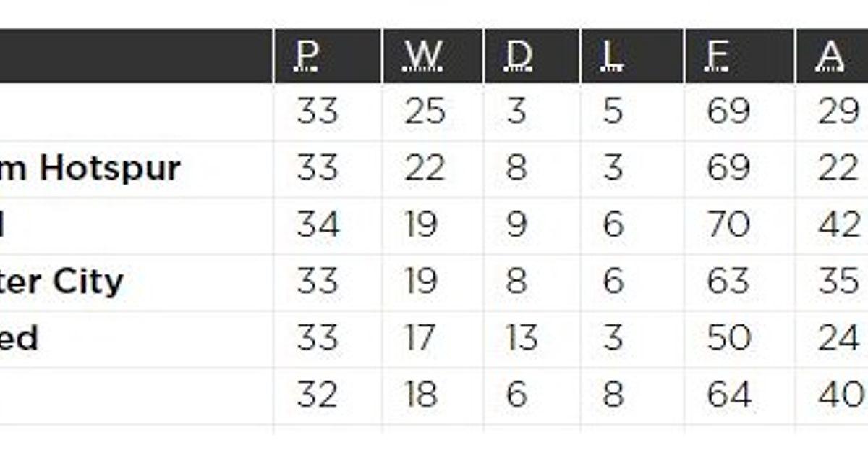
Task: Select the Hotspur row's 22 wins cell
Action: (425, 169)
